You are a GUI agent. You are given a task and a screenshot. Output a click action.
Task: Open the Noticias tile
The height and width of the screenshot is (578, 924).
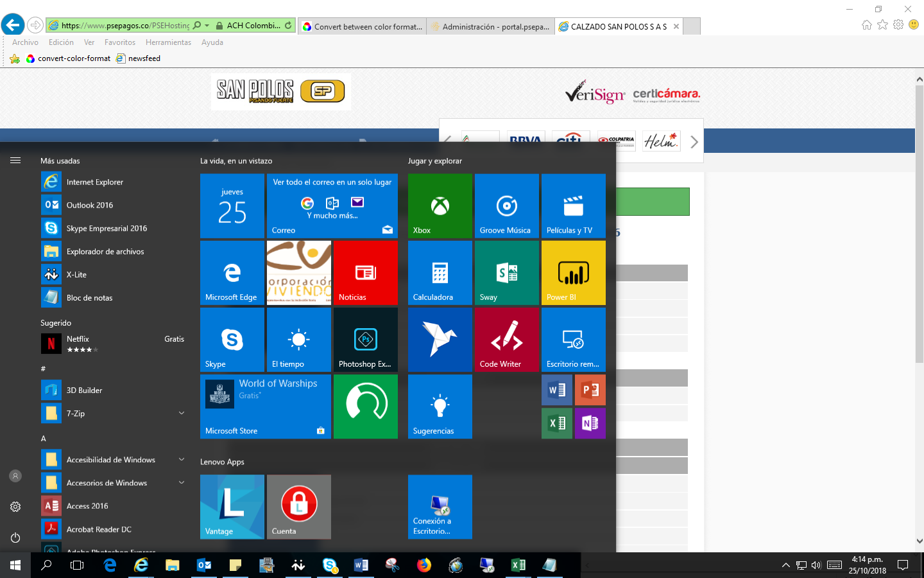[x=366, y=273]
